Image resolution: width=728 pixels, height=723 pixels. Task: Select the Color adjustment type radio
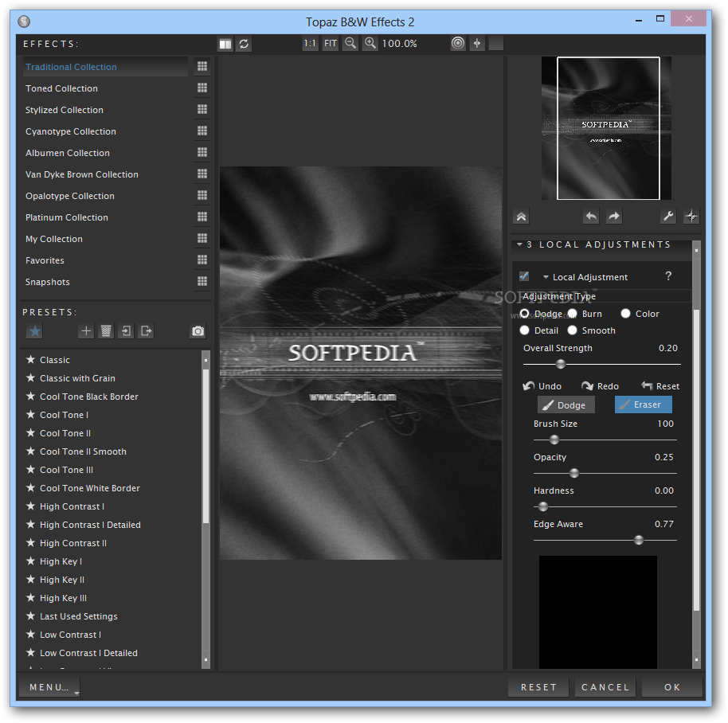point(625,314)
